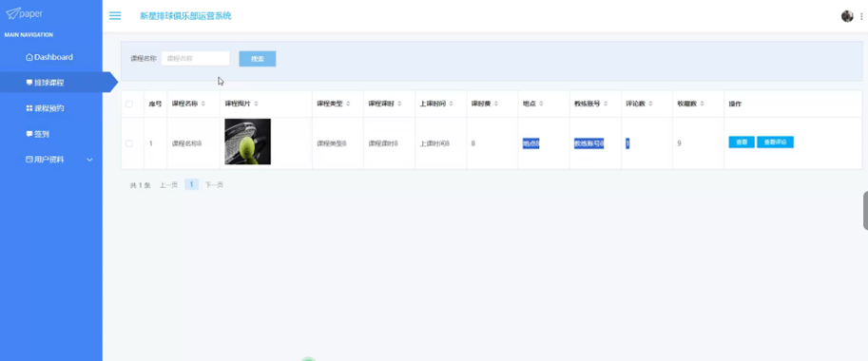Open 排球课程 sidebar item
This screenshot has height=361, width=868.
(51, 83)
